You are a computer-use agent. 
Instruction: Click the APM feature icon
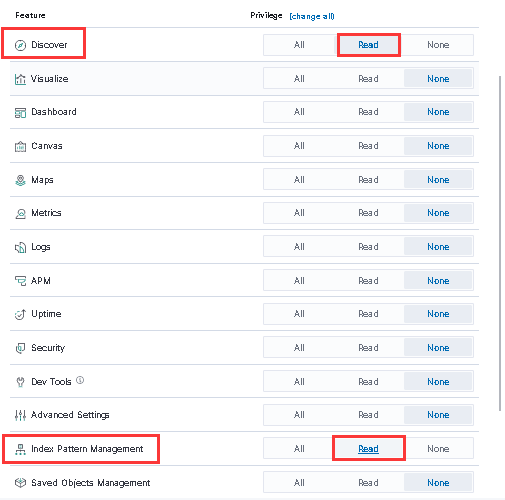point(20,281)
